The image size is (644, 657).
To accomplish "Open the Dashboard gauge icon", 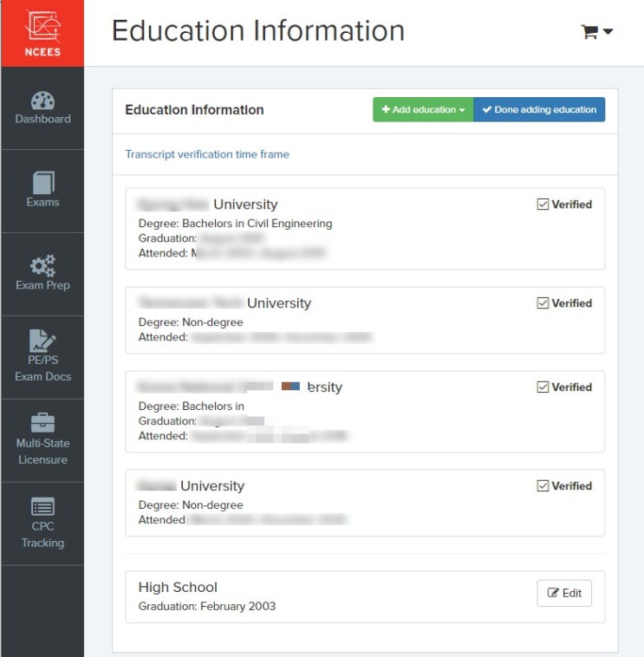I will [42, 99].
